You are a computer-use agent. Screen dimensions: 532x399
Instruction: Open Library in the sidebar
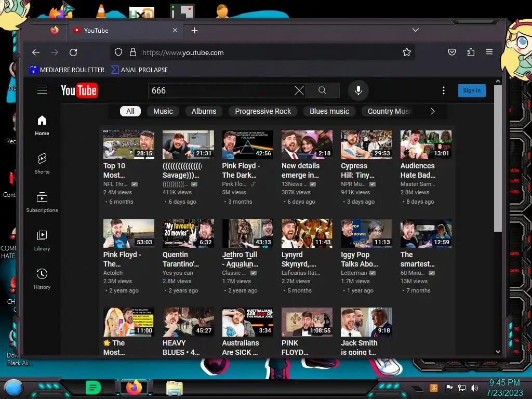point(42,241)
